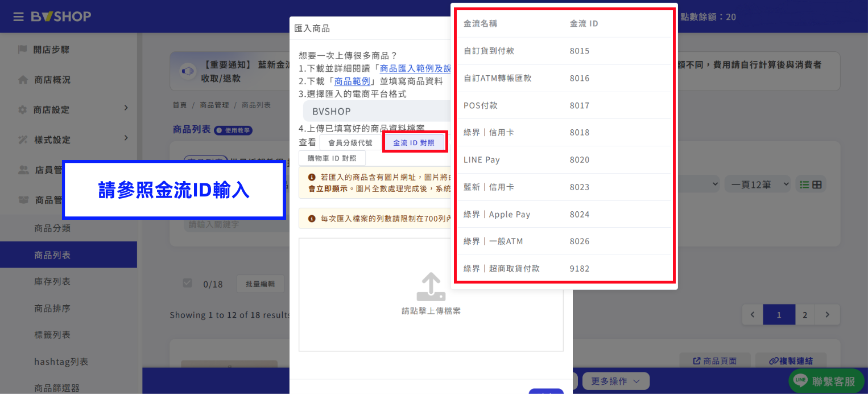Open 開店步驟 in sidebar
Image resolution: width=868 pixels, height=394 pixels.
(51, 50)
